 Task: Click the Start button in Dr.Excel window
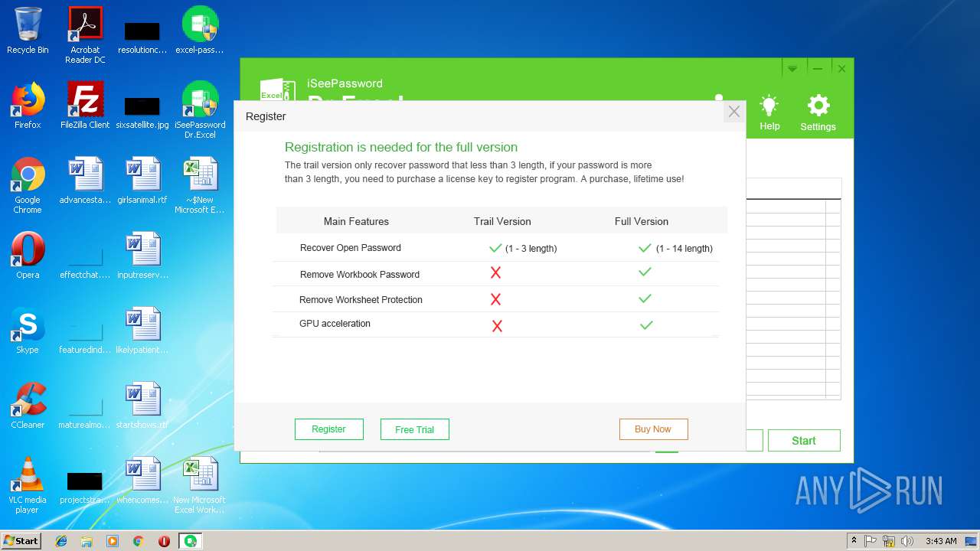coord(804,441)
